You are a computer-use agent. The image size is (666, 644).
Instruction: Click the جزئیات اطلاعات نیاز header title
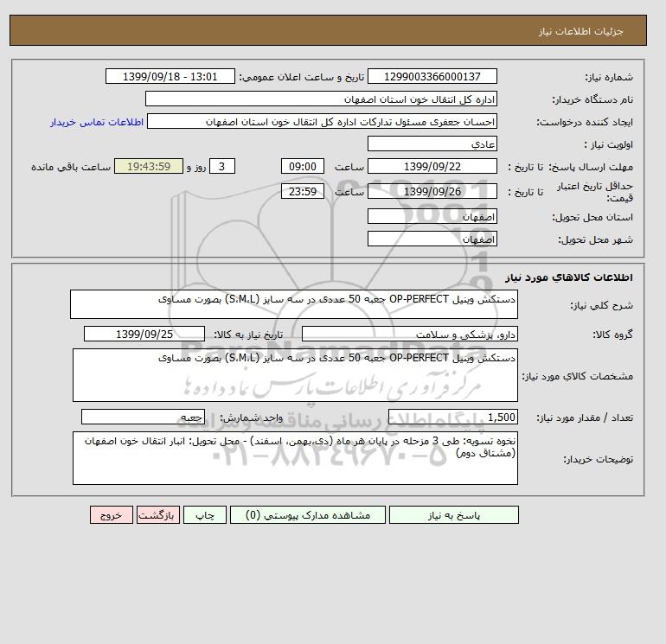click(x=580, y=31)
